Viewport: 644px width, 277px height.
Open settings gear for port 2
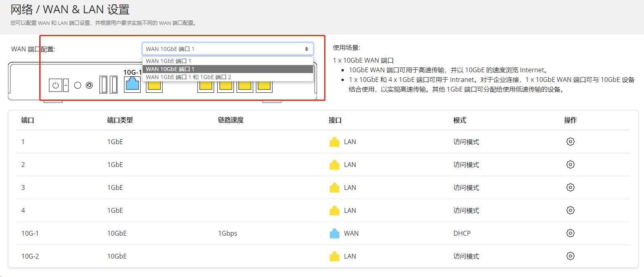[570, 165]
